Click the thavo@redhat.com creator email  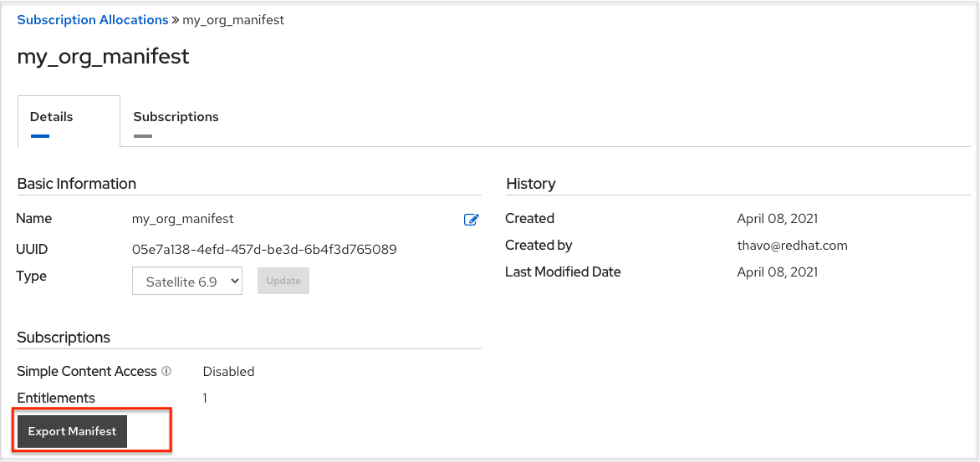click(792, 246)
